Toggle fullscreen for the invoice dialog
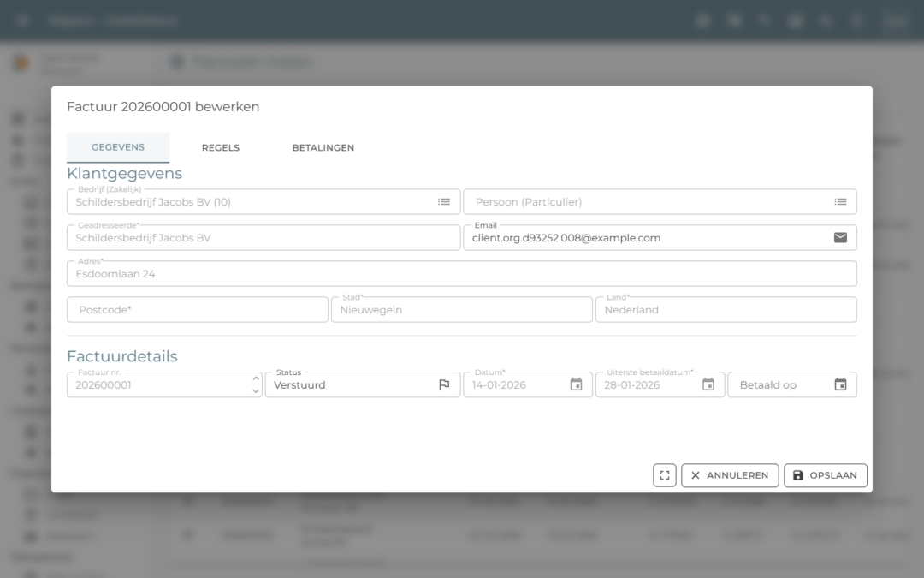The image size is (924, 578). click(x=665, y=475)
